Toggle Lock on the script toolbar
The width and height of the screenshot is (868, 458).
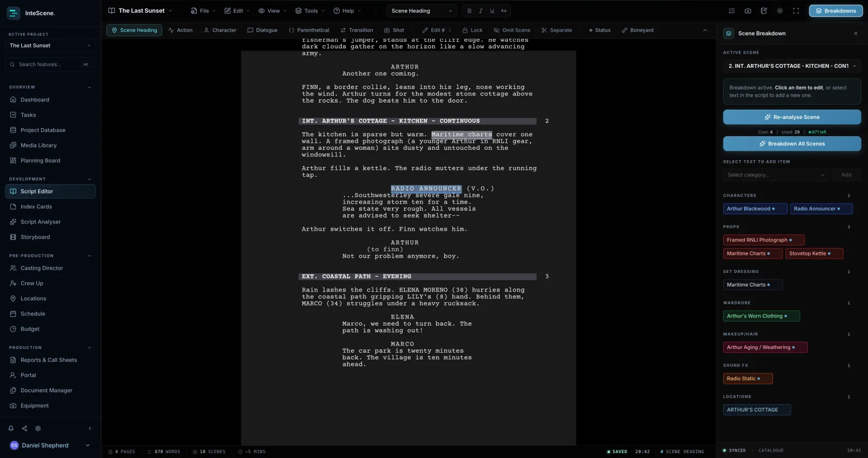pyautogui.click(x=472, y=30)
